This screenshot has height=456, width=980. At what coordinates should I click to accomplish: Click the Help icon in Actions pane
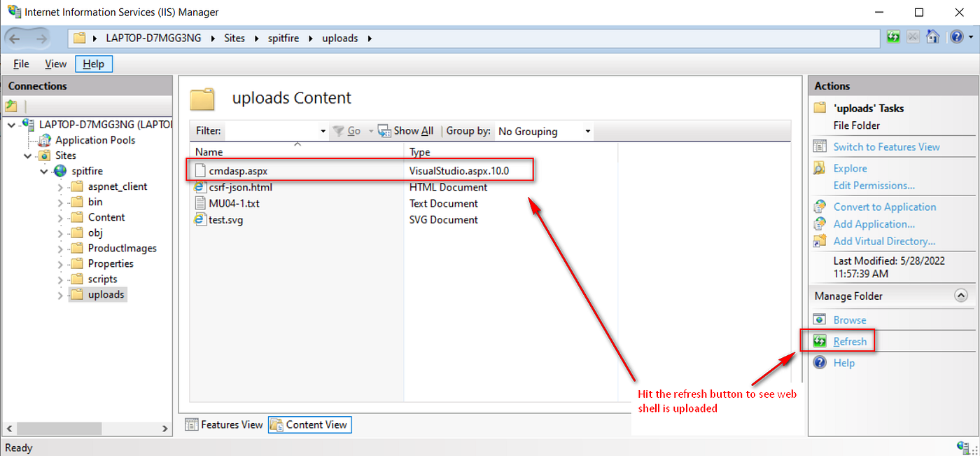click(x=820, y=363)
